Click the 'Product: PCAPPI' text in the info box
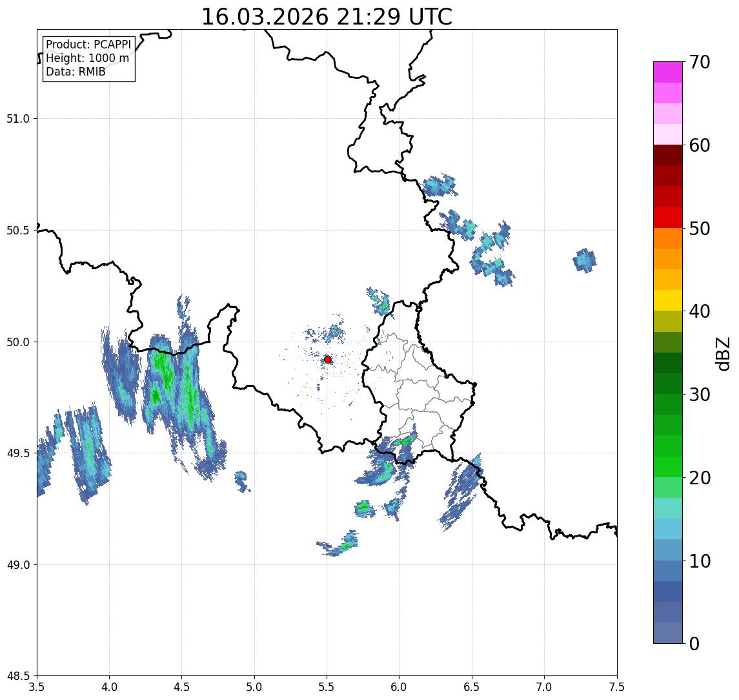This screenshot has width=739, height=700. point(88,45)
